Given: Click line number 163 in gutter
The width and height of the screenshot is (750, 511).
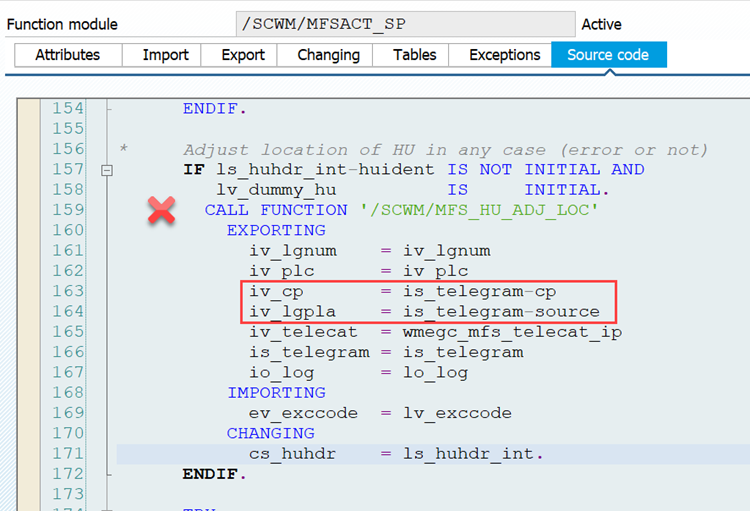Looking at the screenshot, I should tap(68, 291).
